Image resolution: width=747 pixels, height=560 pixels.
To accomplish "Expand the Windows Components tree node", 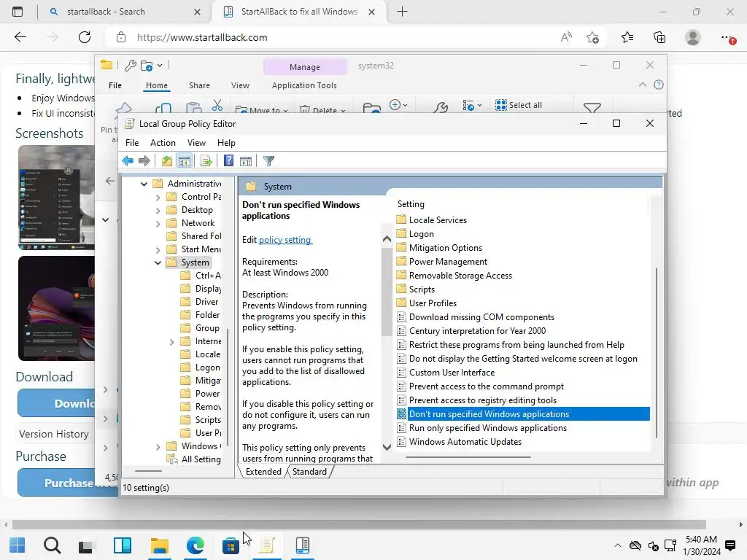I will (158, 447).
